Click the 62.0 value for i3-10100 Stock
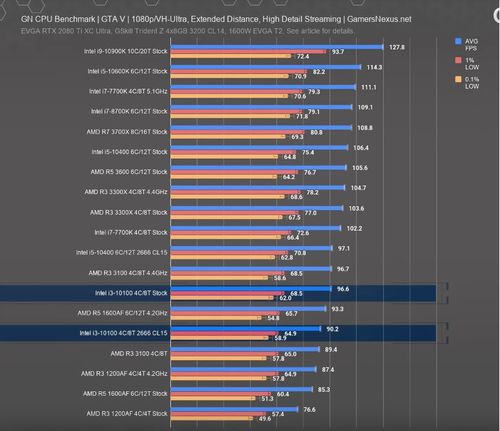The image size is (500, 431). [285, 298]
